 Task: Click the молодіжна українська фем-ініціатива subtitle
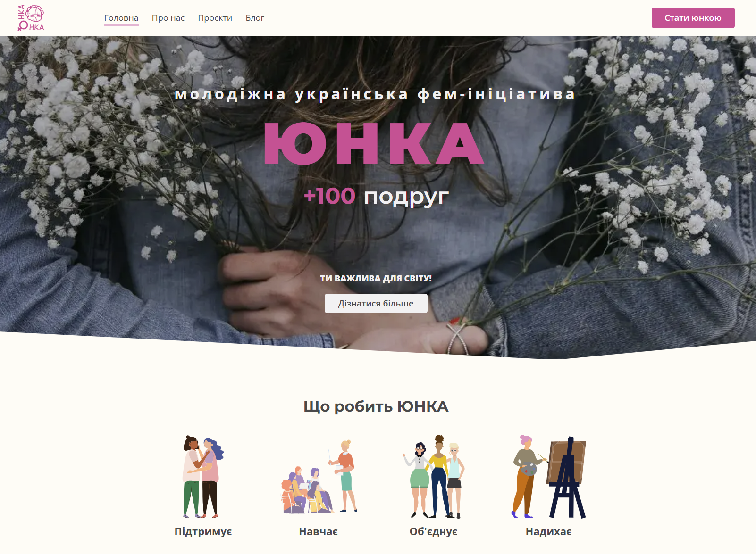[x=375, y=94]
